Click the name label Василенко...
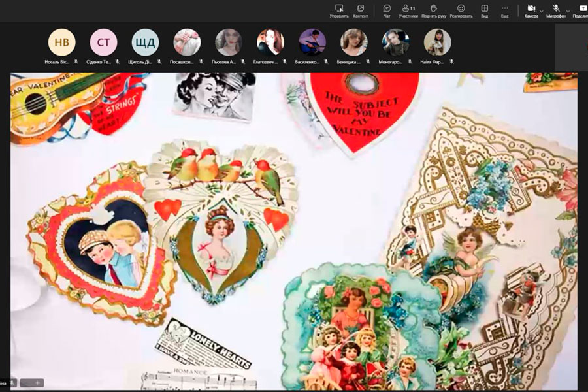 click(308, 62)
